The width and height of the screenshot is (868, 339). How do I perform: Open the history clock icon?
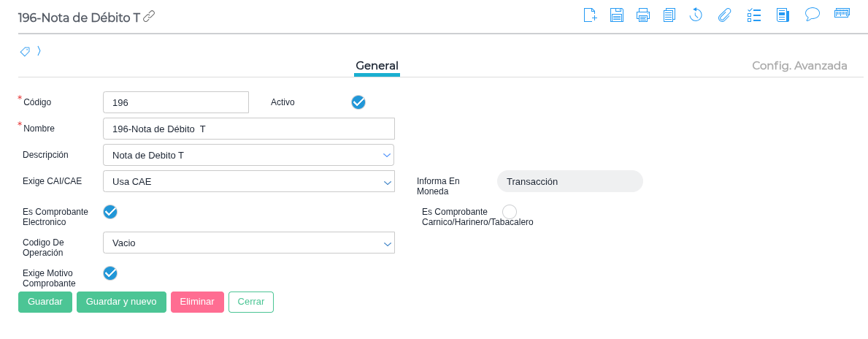[x=696, y=15]
